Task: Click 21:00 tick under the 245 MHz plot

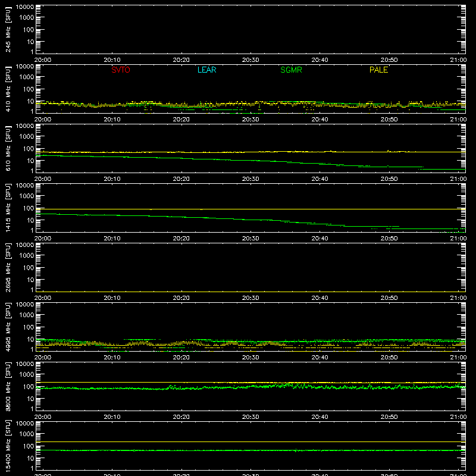Action: 458,60
